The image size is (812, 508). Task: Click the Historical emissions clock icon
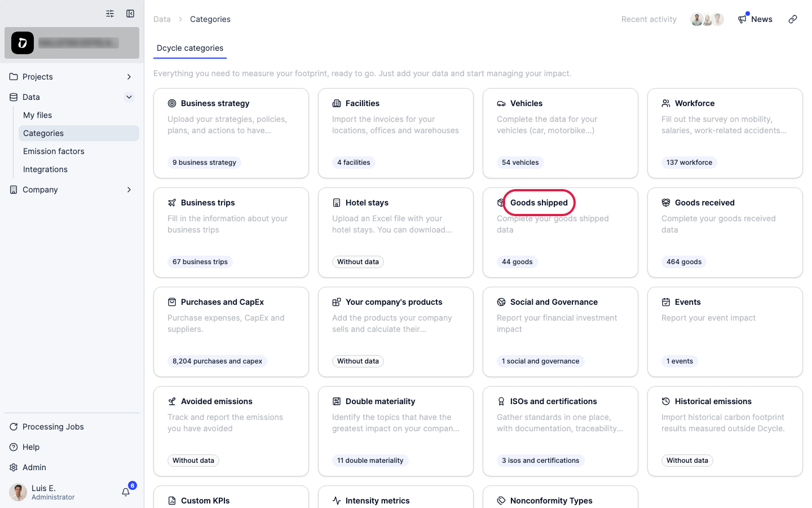666,401
